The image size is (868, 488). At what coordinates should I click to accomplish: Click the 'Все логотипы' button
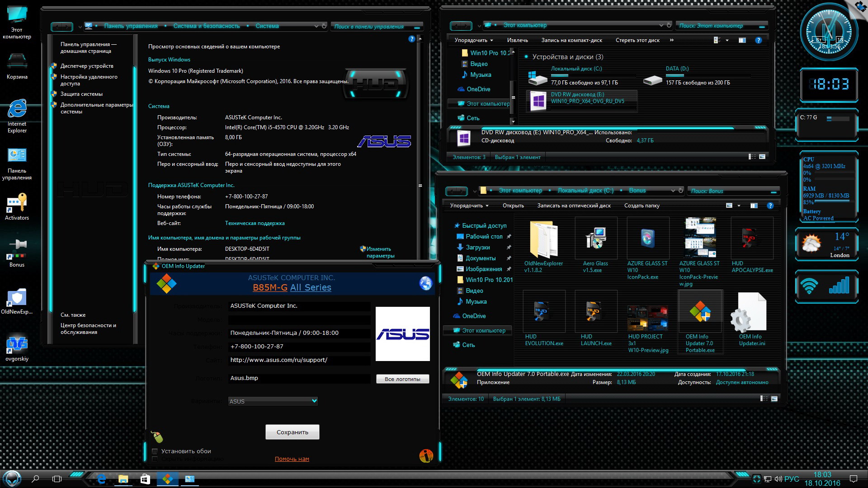(x=402, y=379)
